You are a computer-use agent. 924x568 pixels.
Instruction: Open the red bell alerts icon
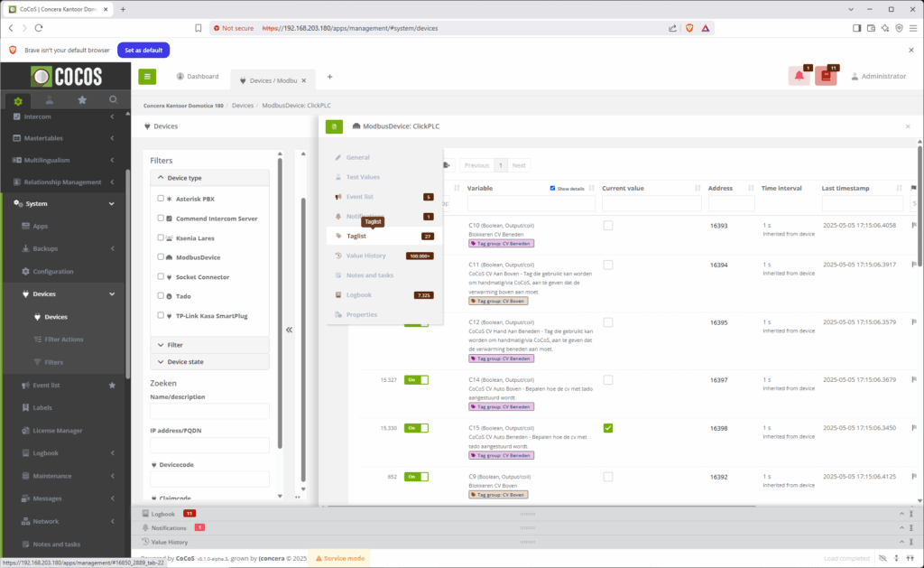pos(799,77)
